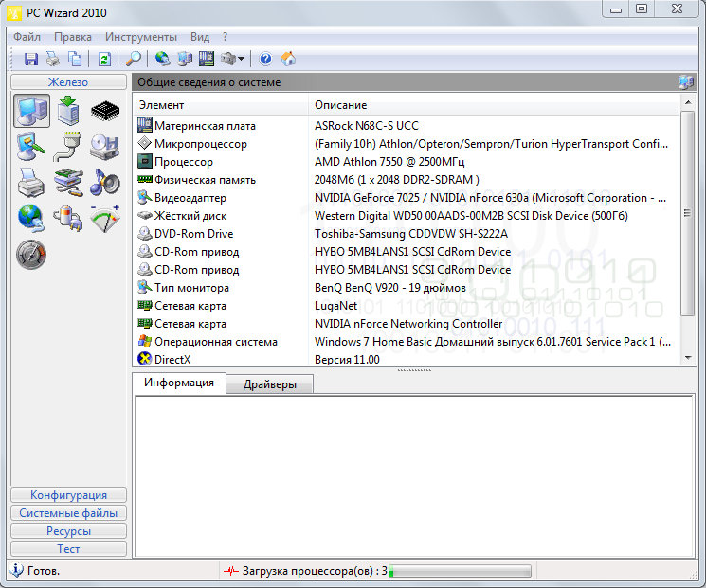Click the blue Help question mark icon
The width and height of the screenshot is (706, 588).
pyautogui.click(x=265, y=59)
